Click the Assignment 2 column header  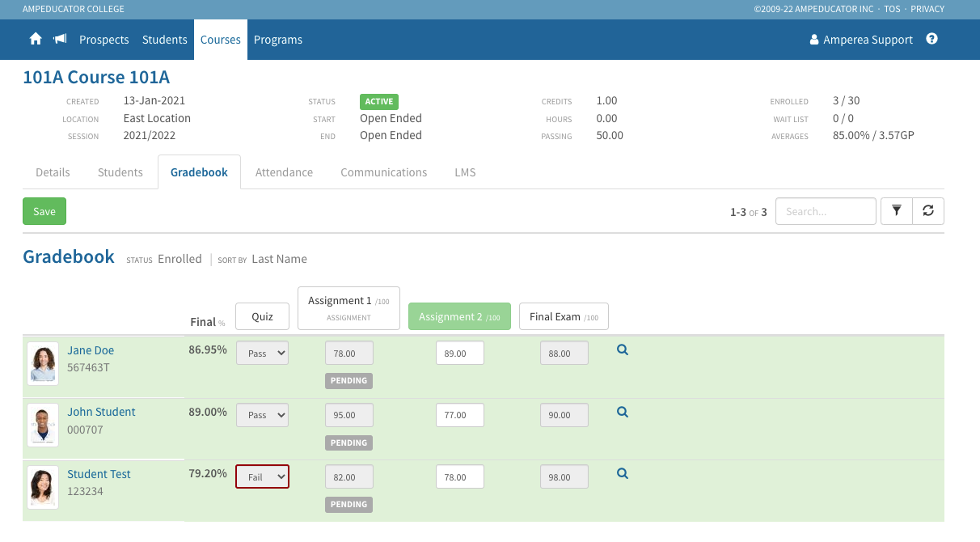[459, 316]
